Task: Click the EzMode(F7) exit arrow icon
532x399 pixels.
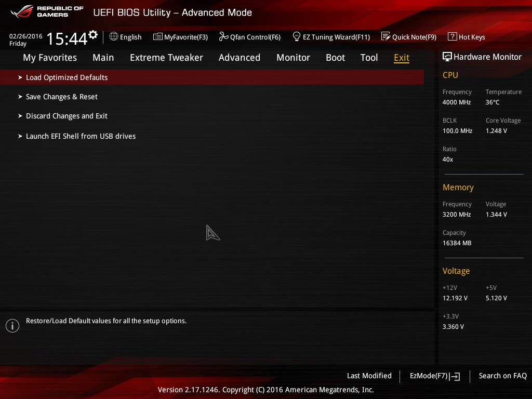Action: (x=455, y=376)
